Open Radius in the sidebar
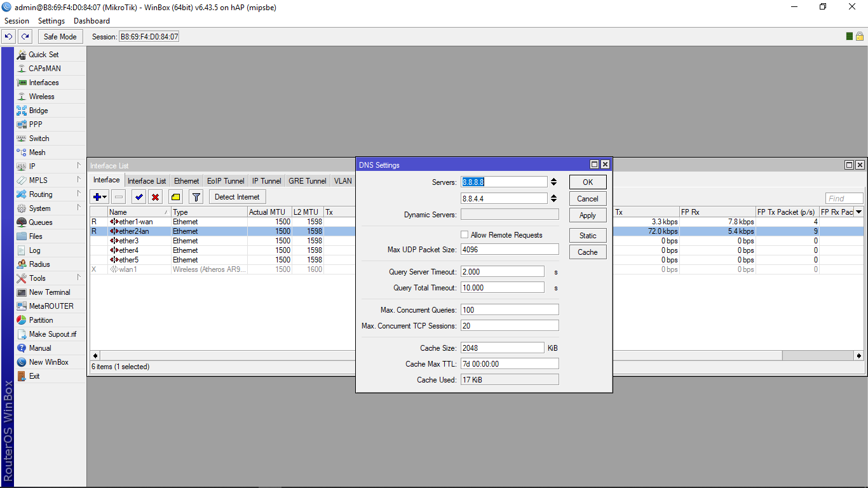 pyautogui.click(x=50, y=264)
